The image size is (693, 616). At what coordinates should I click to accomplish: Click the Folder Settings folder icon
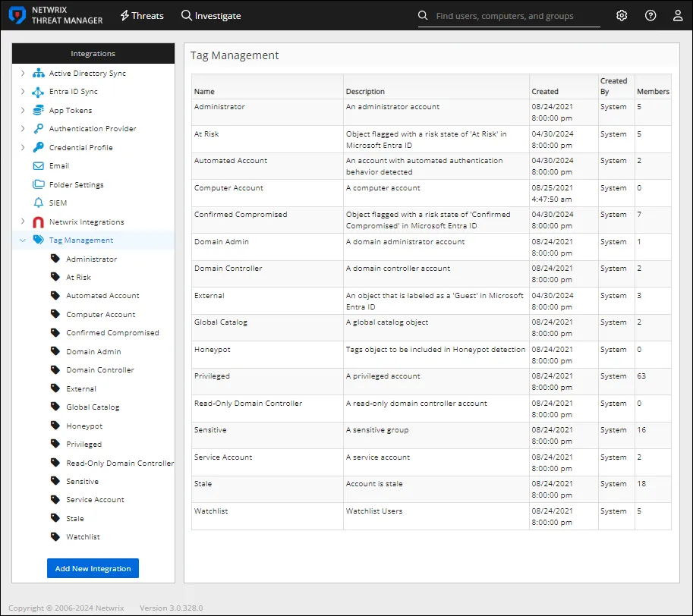pyautogui.click(x=39, y=184)
